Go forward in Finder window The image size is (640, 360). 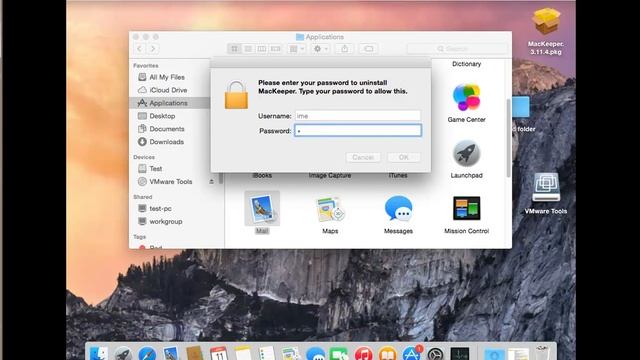153,49
